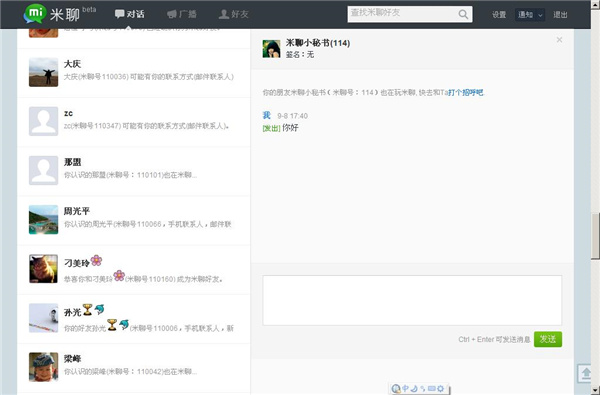Toggle Chinese input mode 中 icon

[x=406, y=388]
